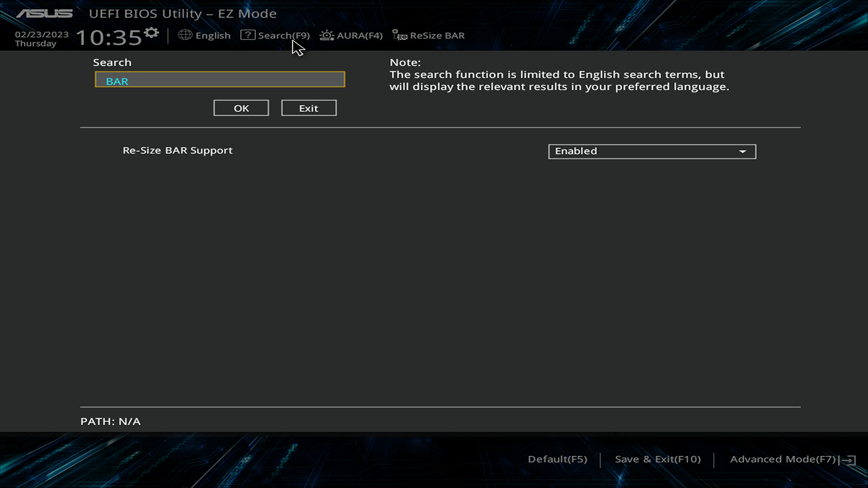Screen dimensions: 868x488
Task: Click the AURA lighting icon
Action: [326, 35]
